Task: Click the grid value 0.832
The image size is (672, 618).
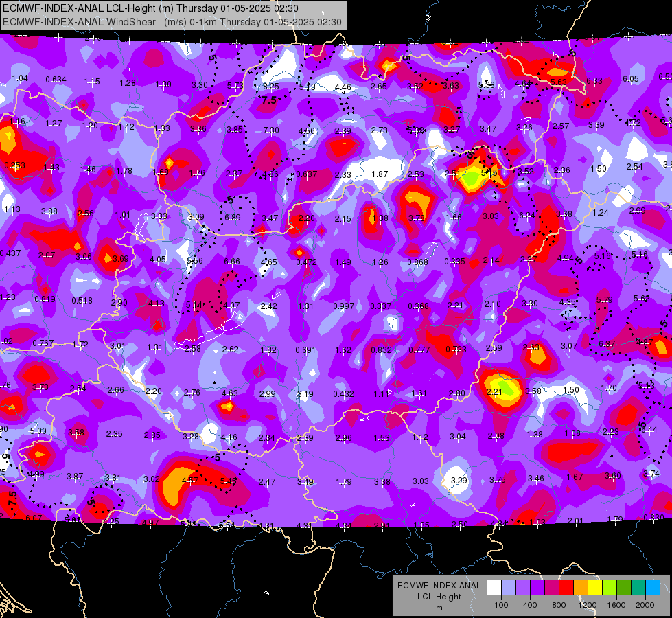Action: [381, 350]
